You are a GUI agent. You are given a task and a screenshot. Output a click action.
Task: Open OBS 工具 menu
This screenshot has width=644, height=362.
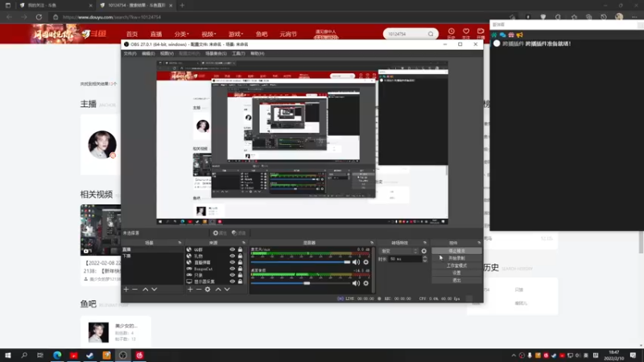click(238, 53)
